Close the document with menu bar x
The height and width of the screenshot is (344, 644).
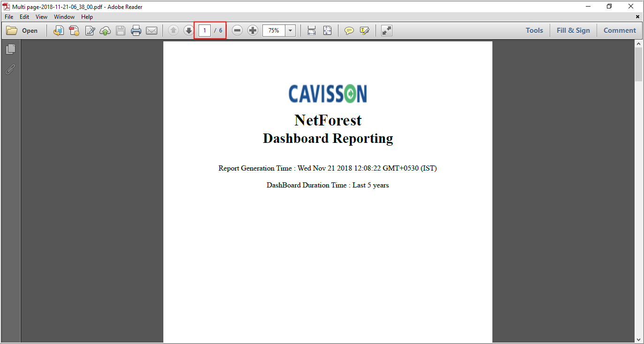point(637,17)
